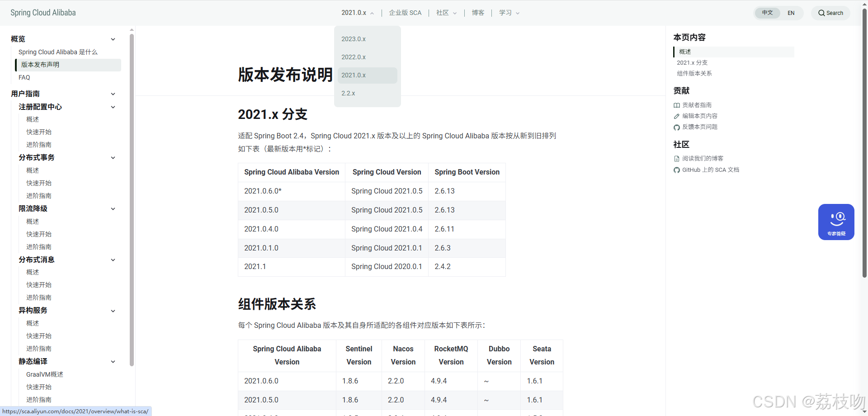Jump to 2021.x 分支 in page contents
Image resolution: width=868 pixels, height=416 pixels.
(692, 63)
